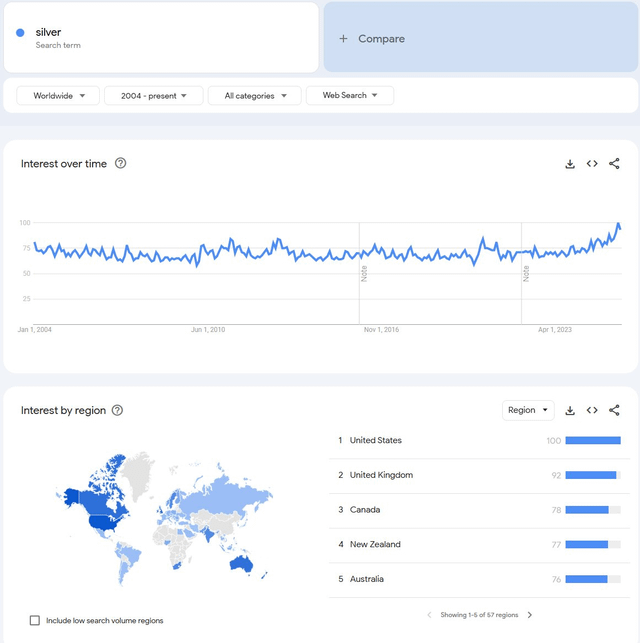This screenshot has width=640, height=643.
Task: Download the Interest by region data
Action: (x=570, y=410)
